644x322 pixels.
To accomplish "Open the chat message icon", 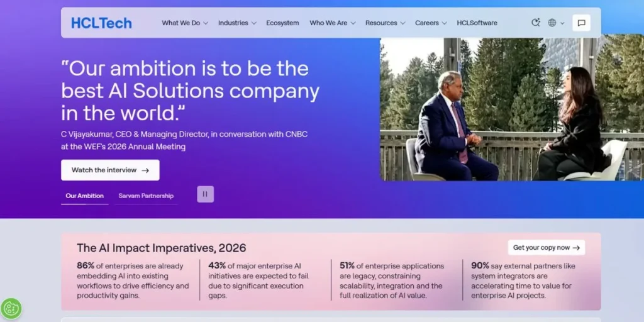I will [x=581, y=23].
